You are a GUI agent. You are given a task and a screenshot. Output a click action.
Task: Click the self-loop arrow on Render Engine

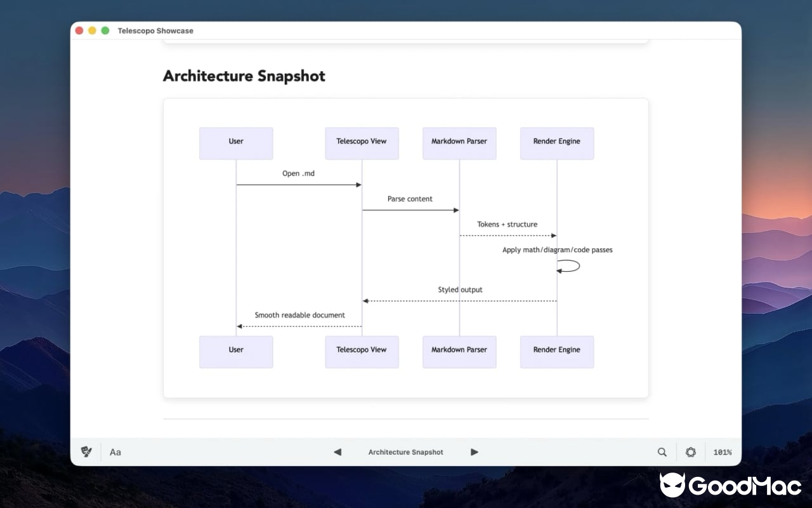(571, 266)
